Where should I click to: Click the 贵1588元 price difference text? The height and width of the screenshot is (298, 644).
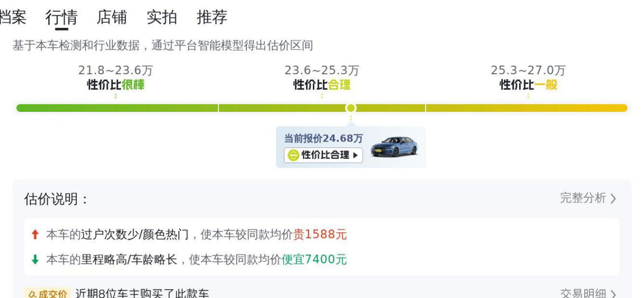(x=320, y=234)
